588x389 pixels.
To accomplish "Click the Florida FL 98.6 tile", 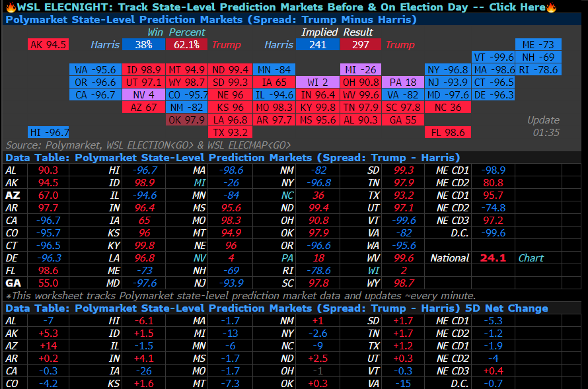I will 448,132.
